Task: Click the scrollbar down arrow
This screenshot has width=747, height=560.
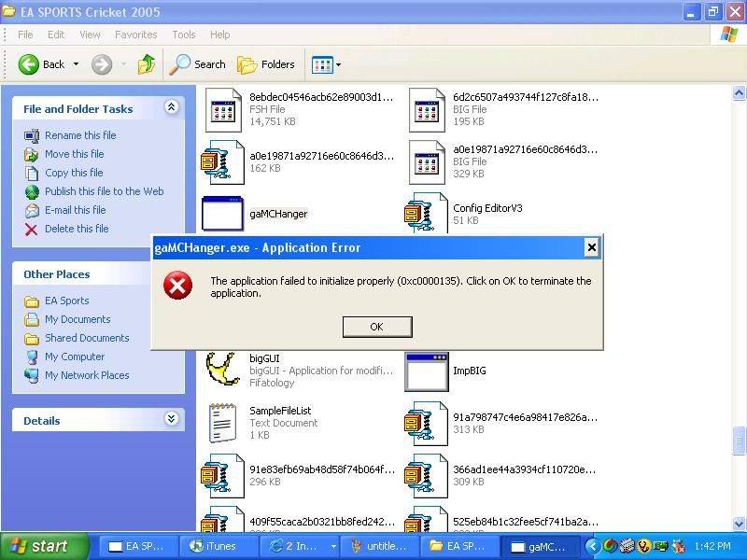Action: (739, 524)
